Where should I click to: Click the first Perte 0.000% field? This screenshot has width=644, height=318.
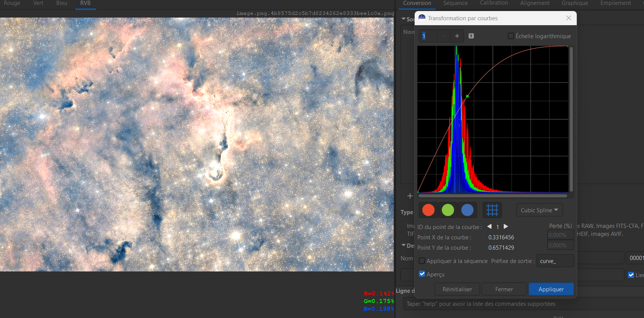click(x=560, y=235)
